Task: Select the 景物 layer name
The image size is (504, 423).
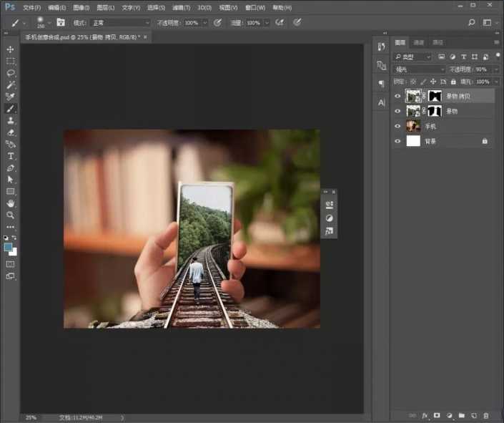Action: (453, 111)
